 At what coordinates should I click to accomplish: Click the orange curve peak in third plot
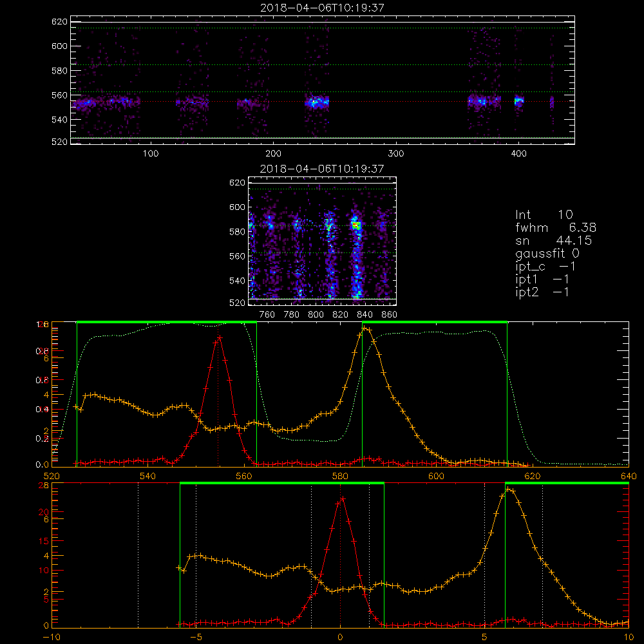(x=364, y=328)
